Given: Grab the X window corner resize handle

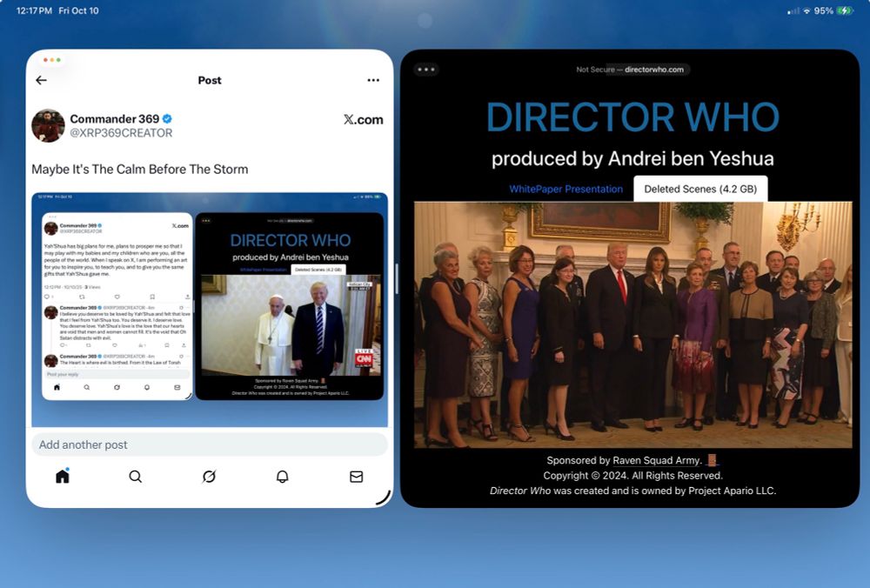Looking at the screenshot, I should pos(383,497).
